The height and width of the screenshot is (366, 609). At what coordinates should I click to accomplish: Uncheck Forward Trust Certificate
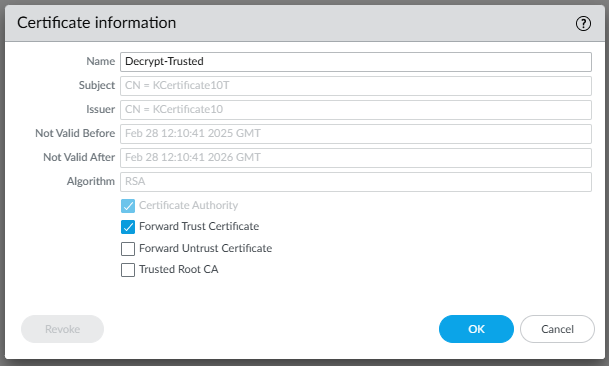tap(128, 227)
